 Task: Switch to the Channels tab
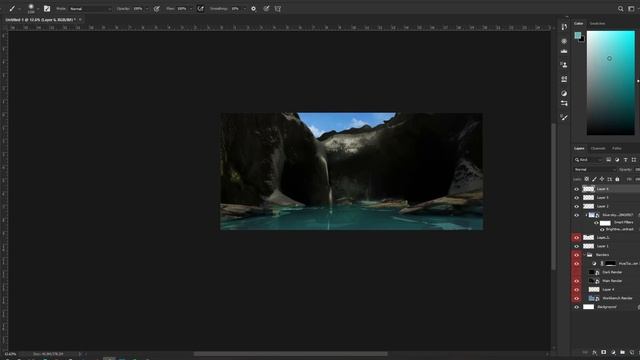click(598, 148)
